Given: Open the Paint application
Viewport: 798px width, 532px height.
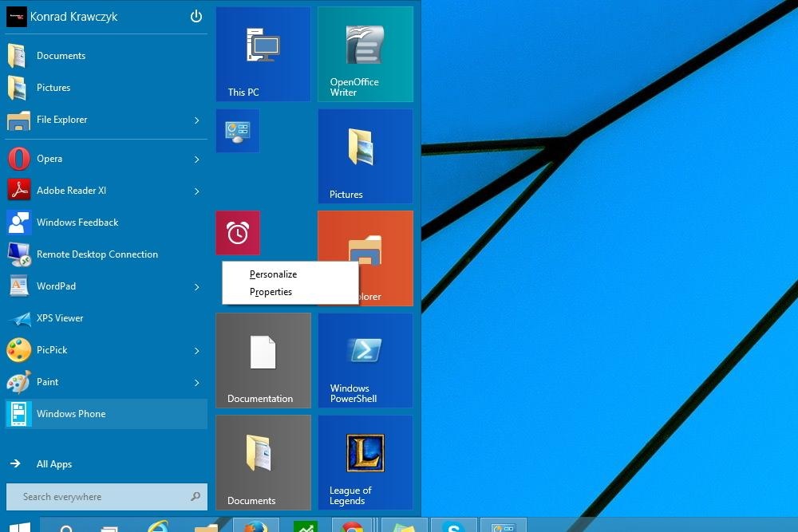Looking at the screenshot, I should click(106, 382).
